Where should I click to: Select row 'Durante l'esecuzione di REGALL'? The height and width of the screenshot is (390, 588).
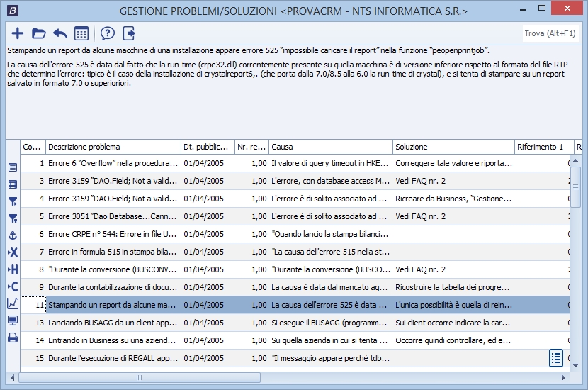click(x=295, y=358)
